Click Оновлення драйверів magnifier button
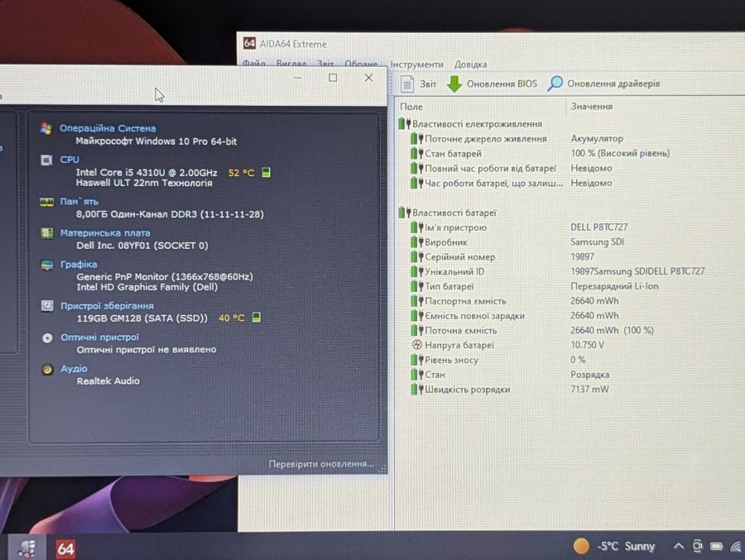Image resolution: width=745 pixels, height=560 pixels. pyautogui.click(x=603, y=84)
